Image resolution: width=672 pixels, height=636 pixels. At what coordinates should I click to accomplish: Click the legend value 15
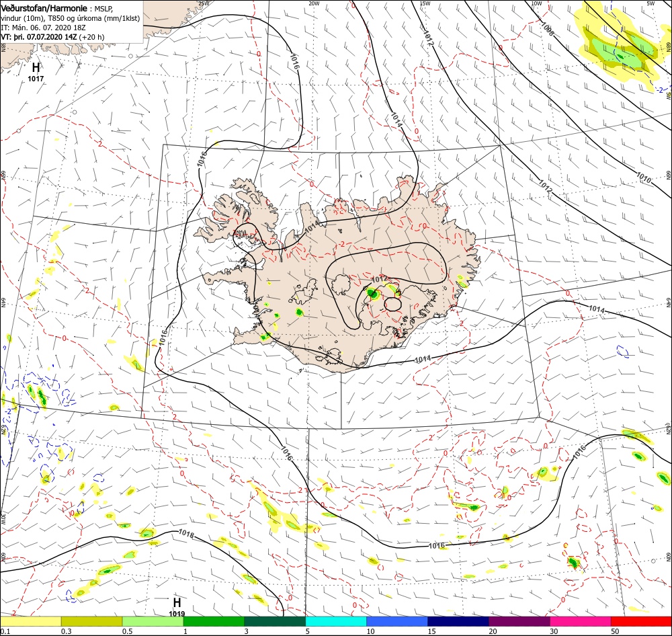coord(431,631)
